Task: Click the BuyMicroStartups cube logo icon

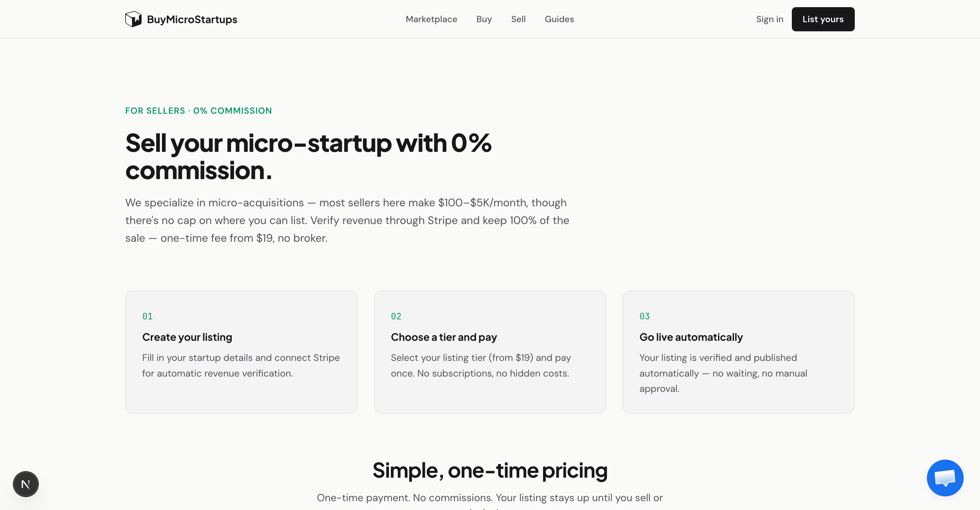Action: pos(133,19)
